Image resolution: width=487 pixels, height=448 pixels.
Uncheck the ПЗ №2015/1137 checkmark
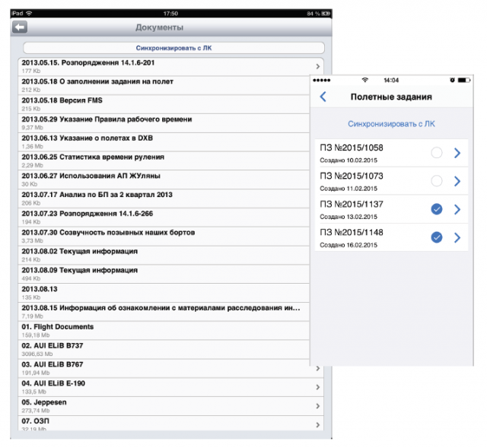pyautogui.click(x=436, y=209)
